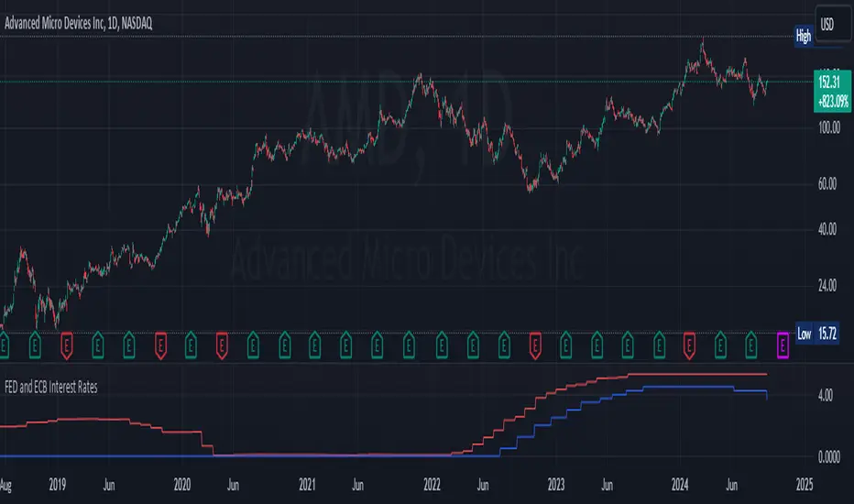The image size is (854, 504).
Task: Click the 2019 label on the time axis
Action: click(x=57, y=485)
